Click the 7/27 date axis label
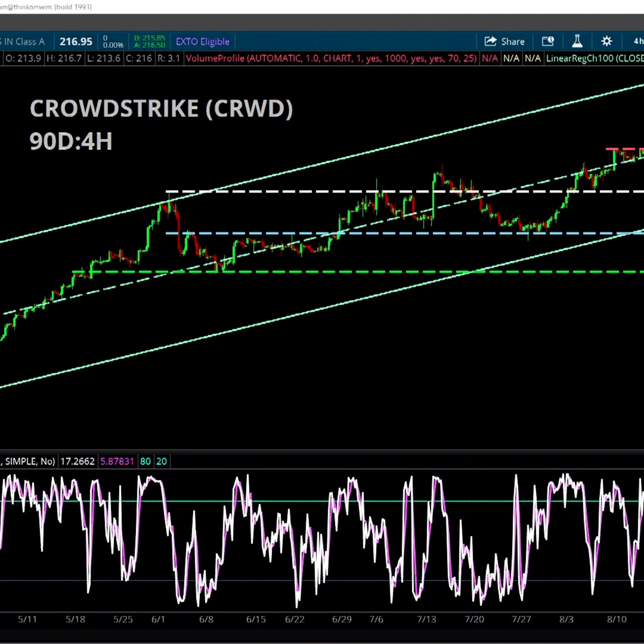The height and width of the screenshot is (644, 644). (522, 619)
